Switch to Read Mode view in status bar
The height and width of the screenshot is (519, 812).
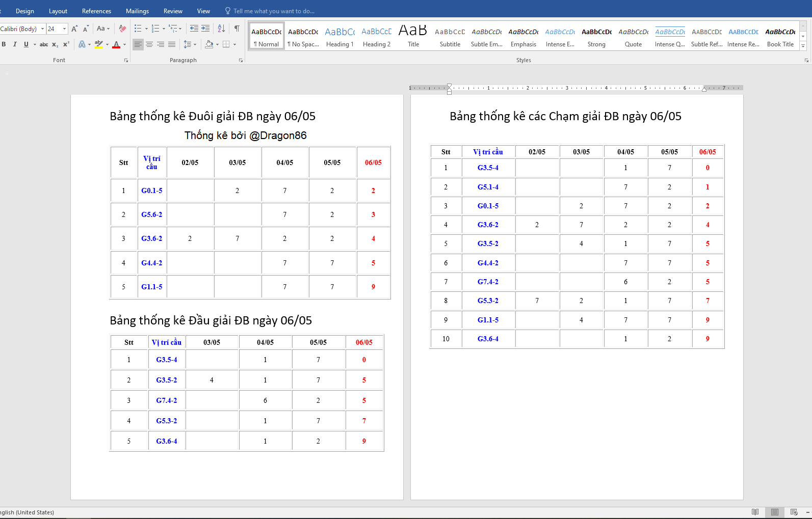click(755, 512)
